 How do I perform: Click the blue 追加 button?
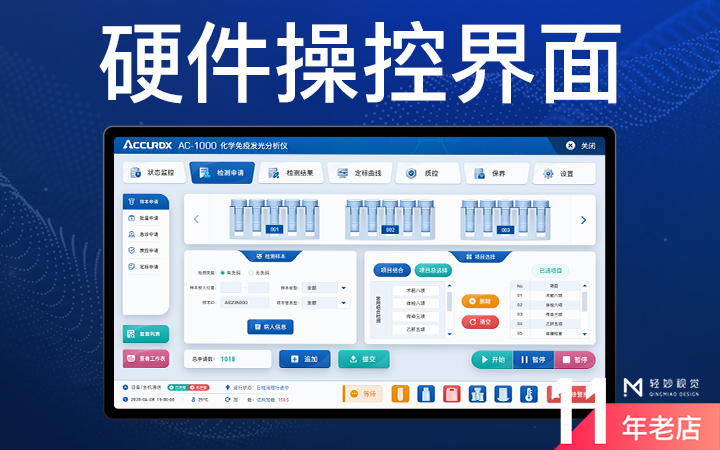[x=304, y=359]
